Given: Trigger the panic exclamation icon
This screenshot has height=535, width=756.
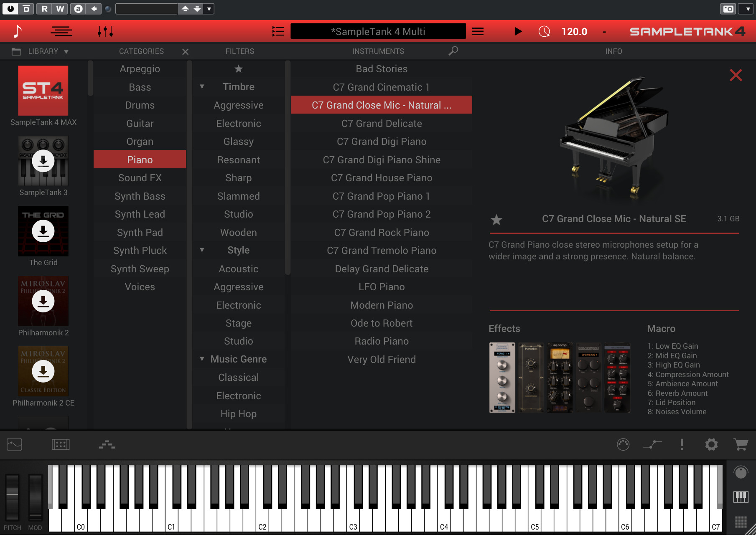Looking at the screenshot, I should click(x=682, y=444).
